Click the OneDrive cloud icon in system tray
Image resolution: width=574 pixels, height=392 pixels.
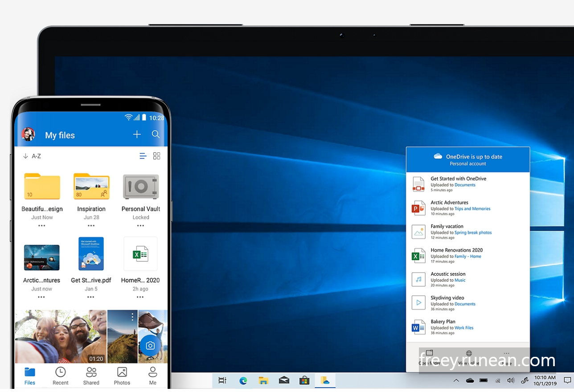pos(469,380)
